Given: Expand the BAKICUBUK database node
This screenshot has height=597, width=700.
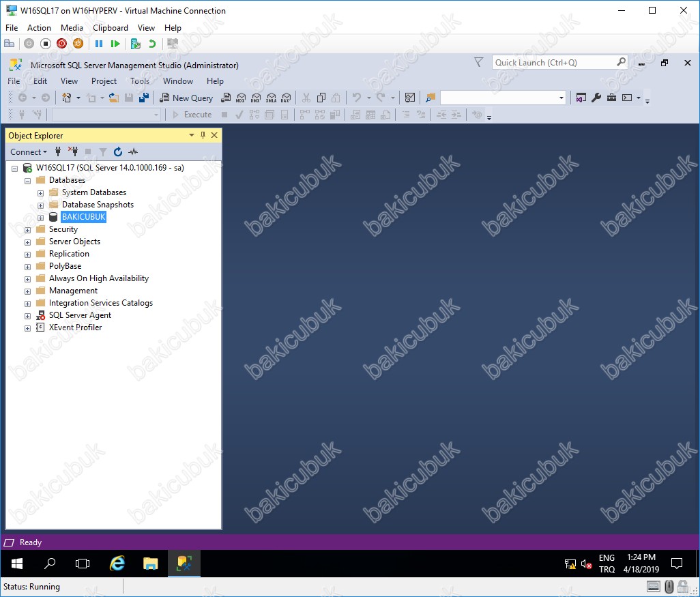Looking at the screenshot, I should pos(41,218).
